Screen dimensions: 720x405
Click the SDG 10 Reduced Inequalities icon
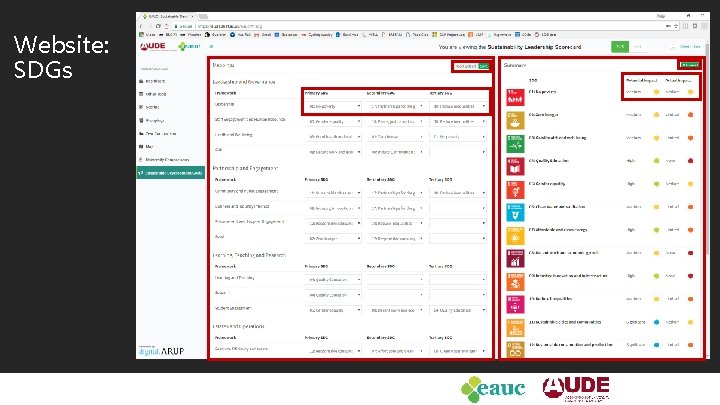[x=515, y=304]
